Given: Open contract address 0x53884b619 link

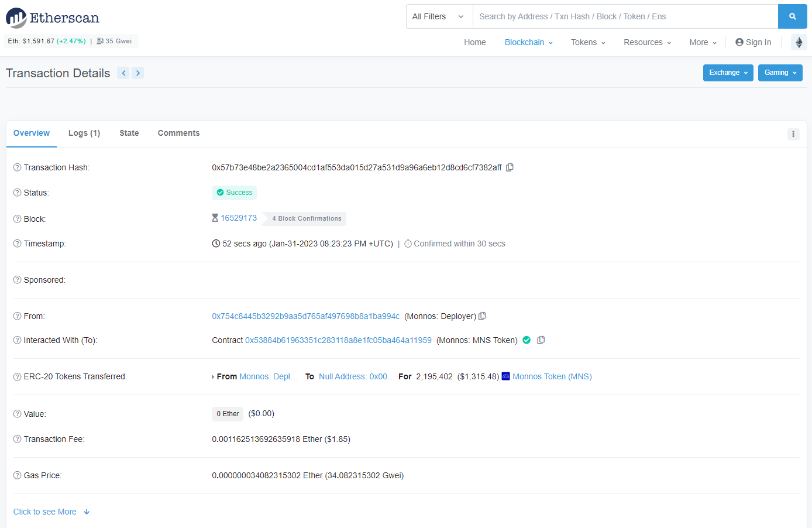Looking at the screenshot, I should pyautogui.click(x=338, y=340).
